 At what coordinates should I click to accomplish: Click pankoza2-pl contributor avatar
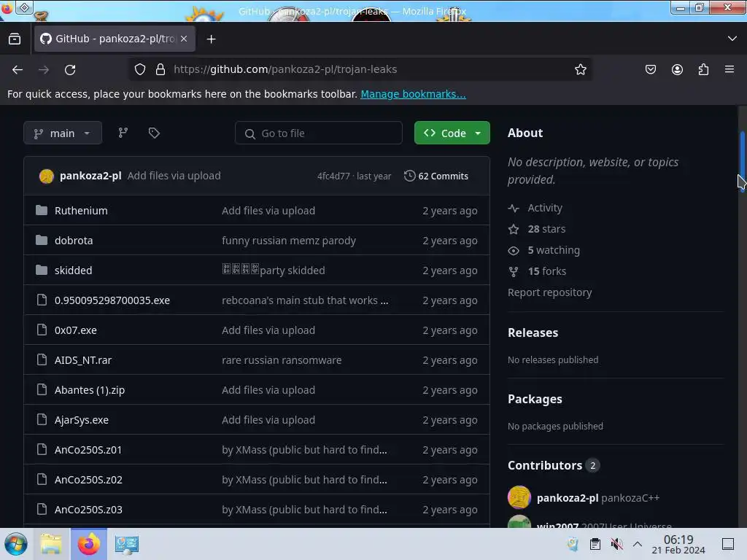(x=519, y=497)
